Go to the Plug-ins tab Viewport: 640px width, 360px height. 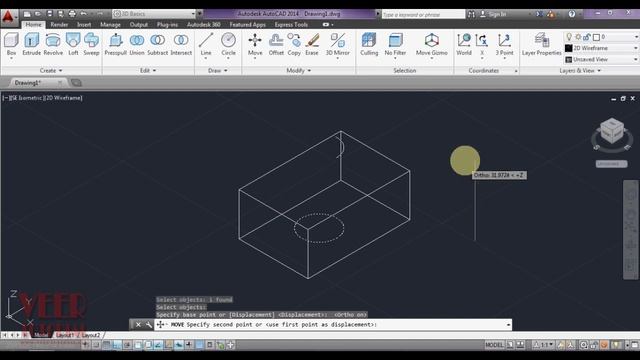(167, 24)
